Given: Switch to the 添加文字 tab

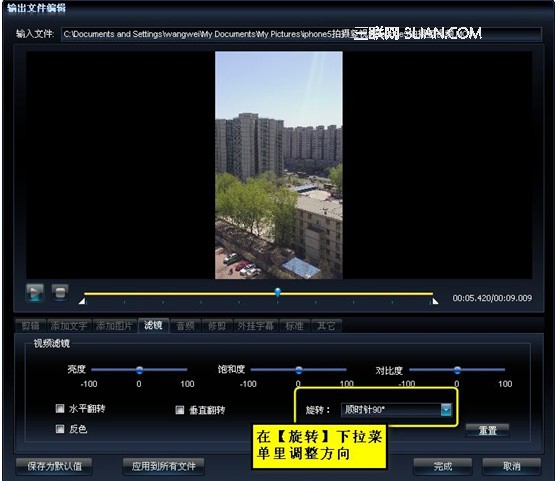Looking at the screenshot, I should pos(69,326).
